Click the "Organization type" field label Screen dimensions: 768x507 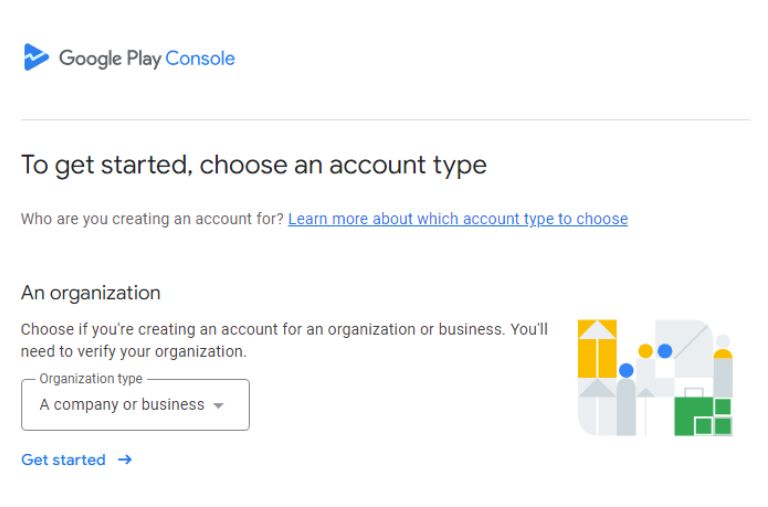(91, 379)
